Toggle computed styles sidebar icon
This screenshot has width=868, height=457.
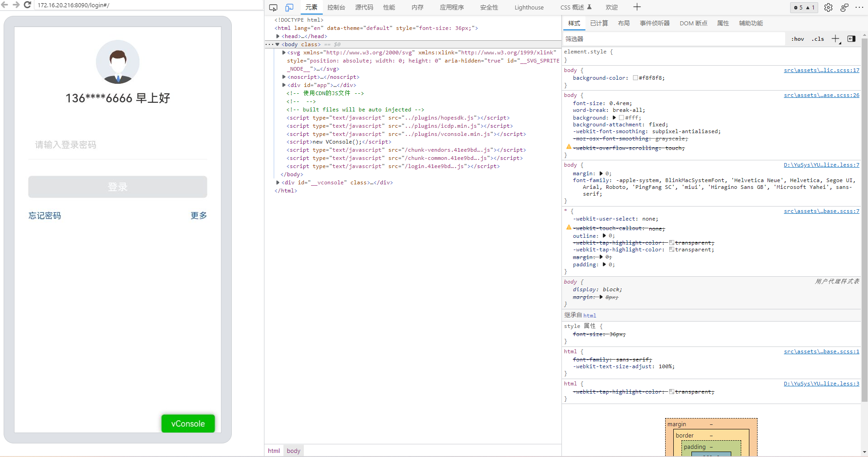click(851, 39)
